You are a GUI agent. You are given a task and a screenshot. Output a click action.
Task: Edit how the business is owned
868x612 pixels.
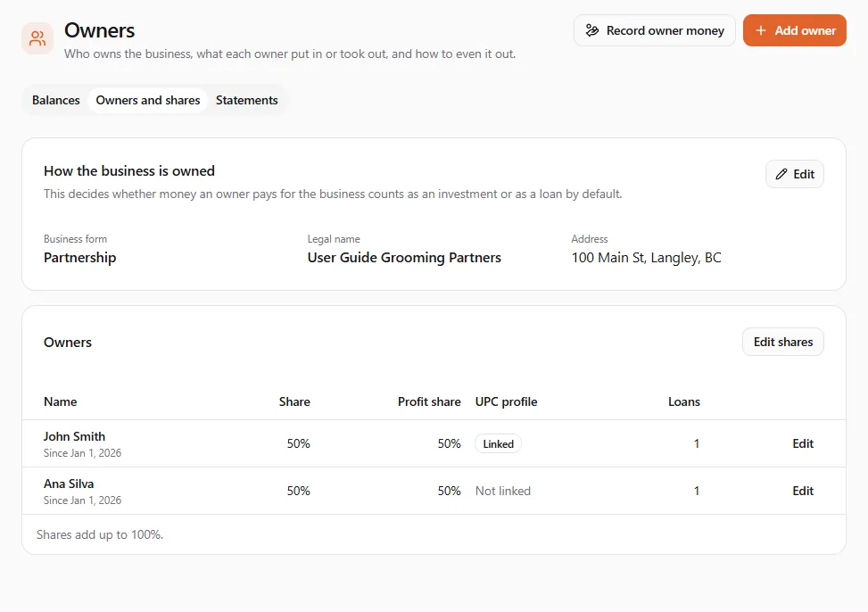point(794,175)
